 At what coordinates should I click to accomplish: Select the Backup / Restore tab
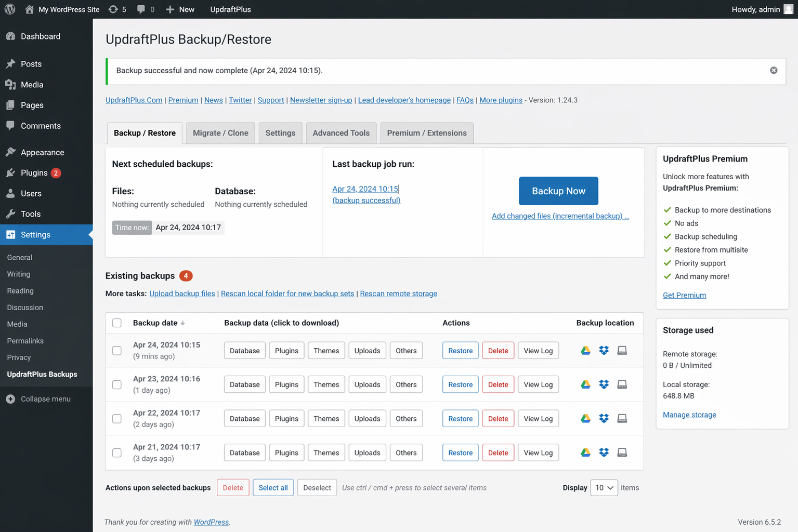145,133
